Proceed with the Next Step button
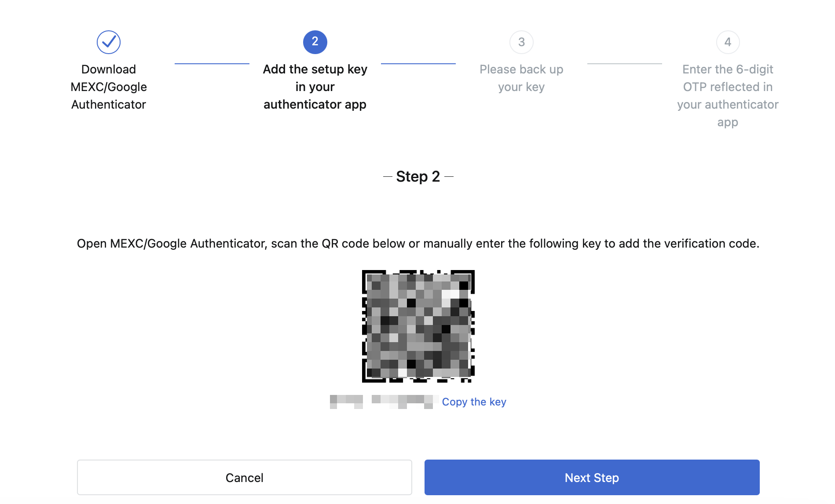This screenshot has width=835, height=504. click(x=592, y=478)
